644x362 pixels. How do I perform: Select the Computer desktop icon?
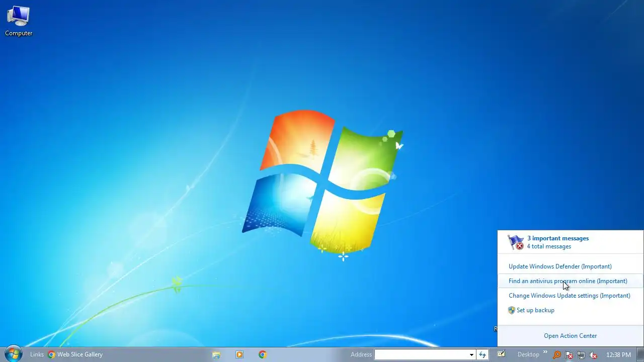click(19, 21)
